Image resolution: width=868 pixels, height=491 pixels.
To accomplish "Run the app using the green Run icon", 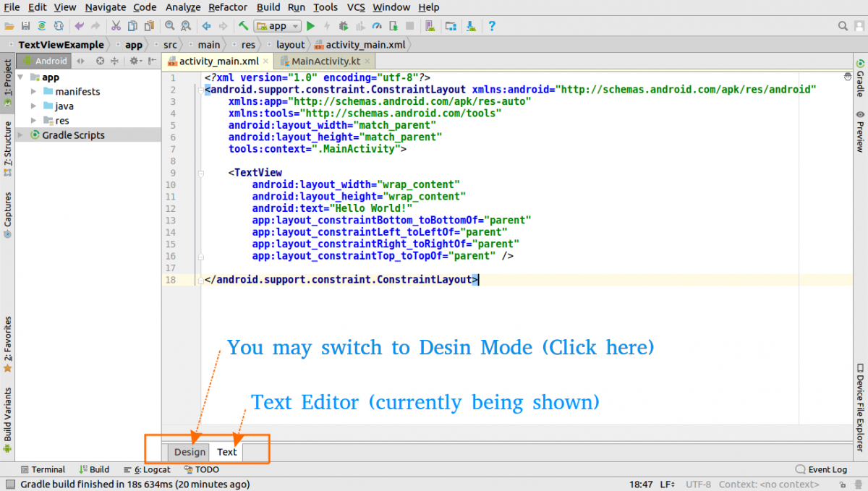I will (x=311, y=26).
